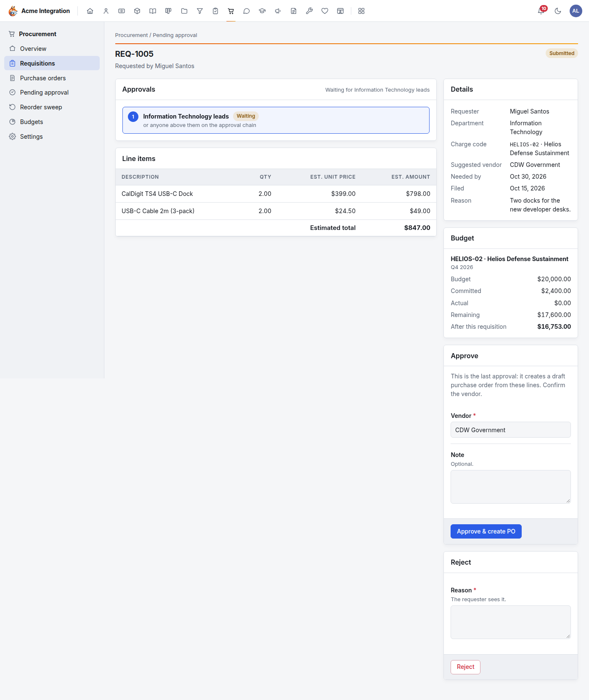This screenshot has height=700, width=589.
Task: Open the portal window icon in top navigation
Action: [340, 11]
